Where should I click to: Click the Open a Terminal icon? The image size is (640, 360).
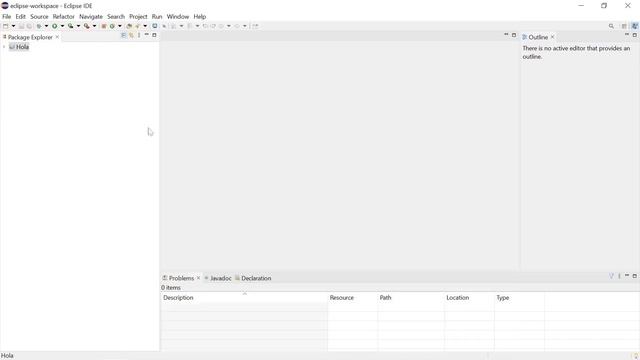click(155, 26)
